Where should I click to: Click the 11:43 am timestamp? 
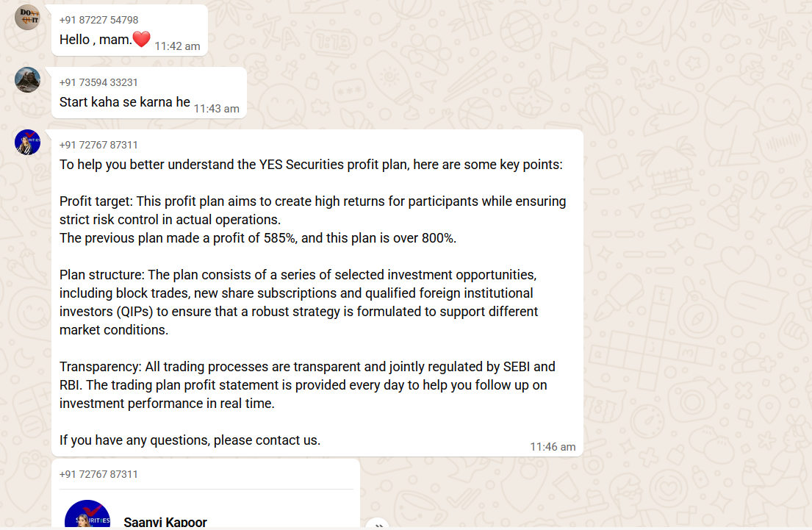coord(216,108)
